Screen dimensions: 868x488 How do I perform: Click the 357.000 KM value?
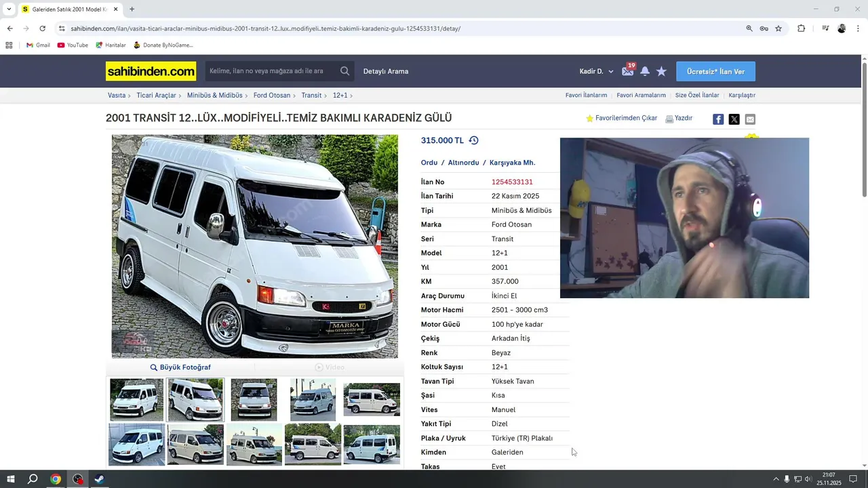[505, 281]
